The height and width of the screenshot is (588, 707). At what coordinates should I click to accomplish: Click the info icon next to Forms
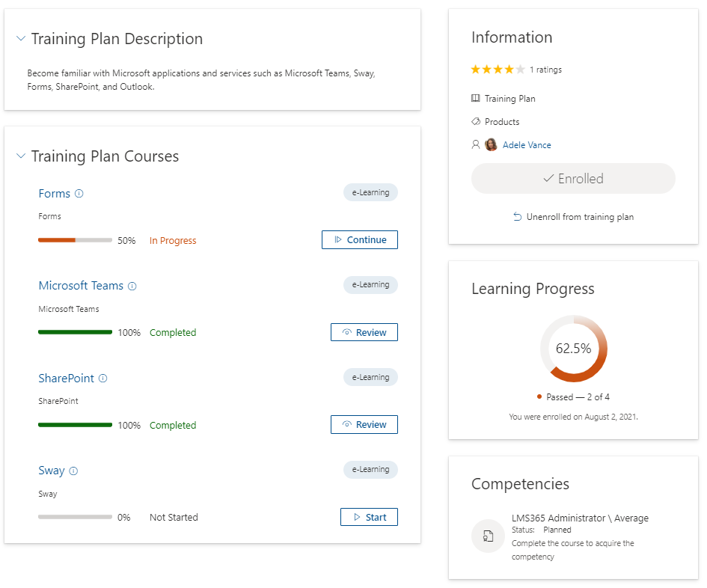pyautogui.click(x=81, y=193)
